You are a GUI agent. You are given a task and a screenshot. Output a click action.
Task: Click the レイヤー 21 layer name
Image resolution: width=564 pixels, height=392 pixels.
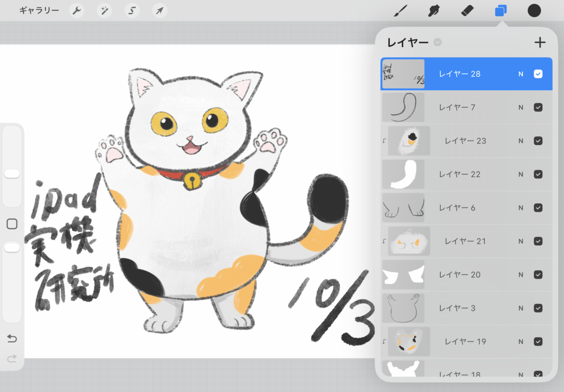[x=465, y=241]
